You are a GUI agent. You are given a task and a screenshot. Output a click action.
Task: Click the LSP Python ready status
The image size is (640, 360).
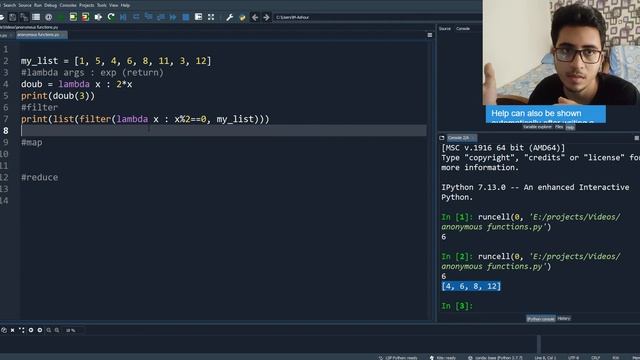point(398,358)
